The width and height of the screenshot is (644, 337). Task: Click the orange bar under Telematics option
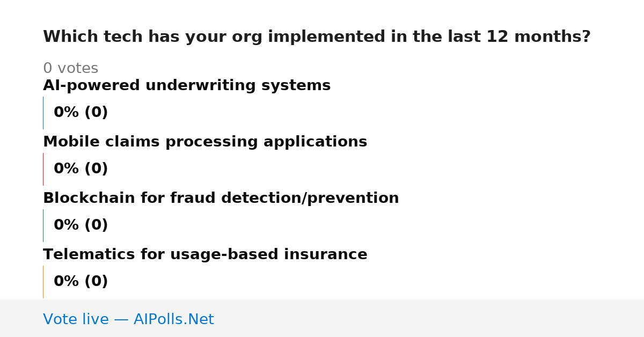43,282
